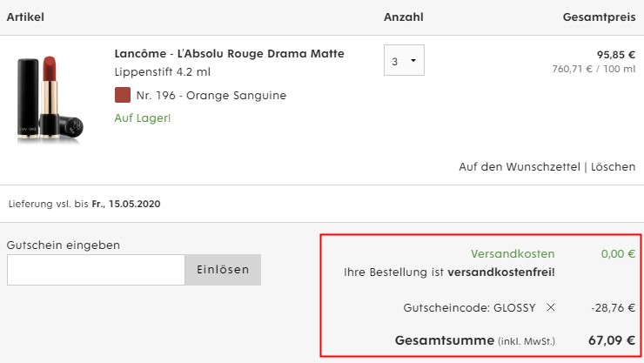This screenshot has height=363, width=644.
Task: Click the Einlösen button
Action: (x=223, y=270)
